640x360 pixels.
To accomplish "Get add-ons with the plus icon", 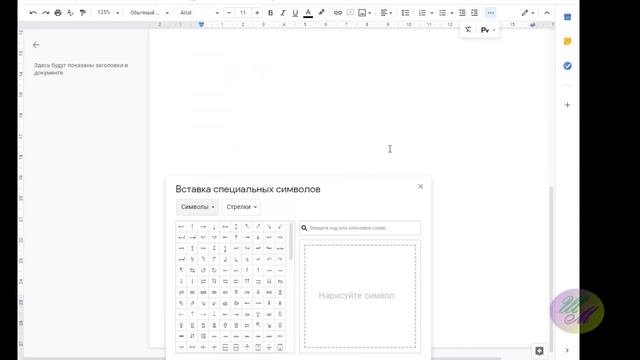I will [x=567, y=105].
